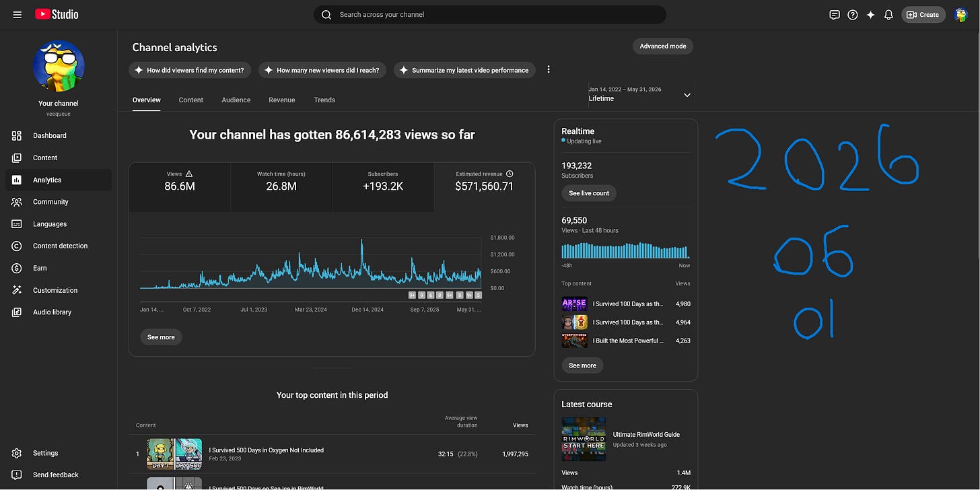Image resolution: width=980 pixels, height=490 pixels.
Task: Expand the Lifetime date range dropdown
Action: pos(640,95)
